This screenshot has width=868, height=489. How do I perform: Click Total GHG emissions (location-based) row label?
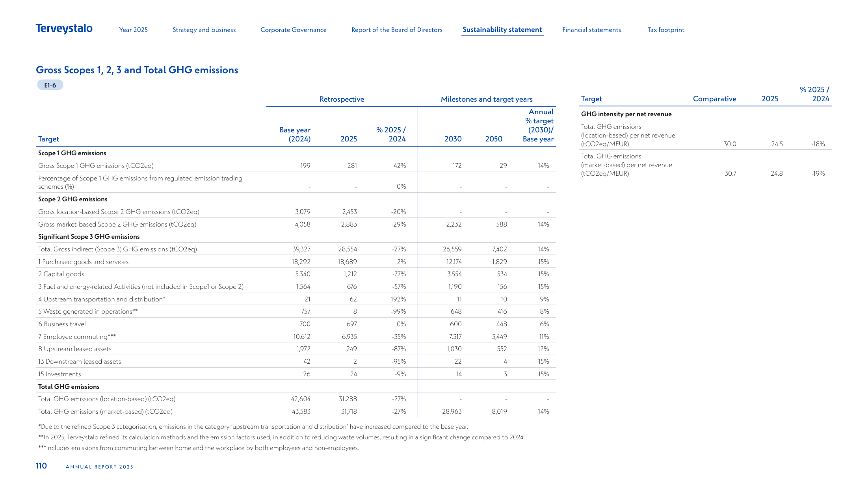[x=107, y=399]
